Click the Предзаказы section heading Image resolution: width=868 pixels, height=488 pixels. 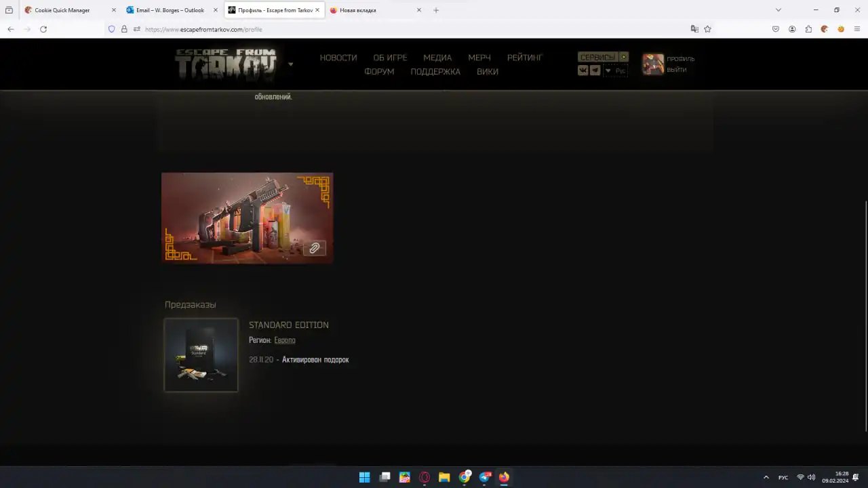pos(191,305)
